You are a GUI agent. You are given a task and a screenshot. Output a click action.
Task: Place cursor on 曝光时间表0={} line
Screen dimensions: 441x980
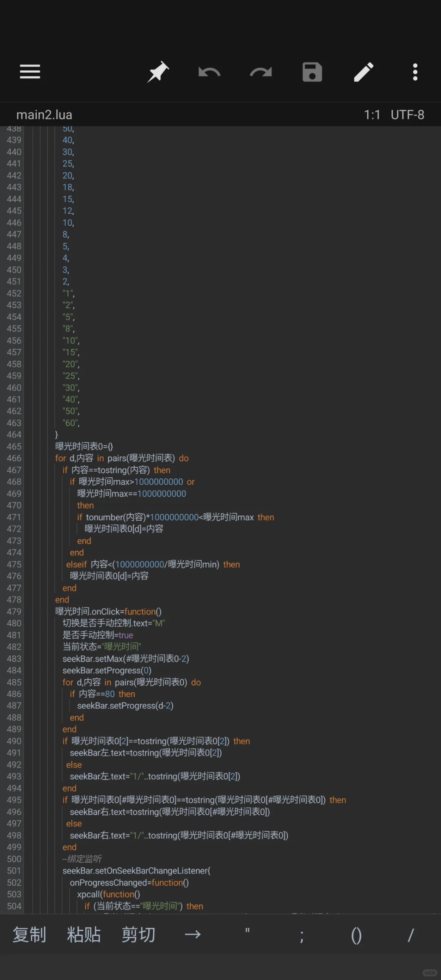(84, 446)
